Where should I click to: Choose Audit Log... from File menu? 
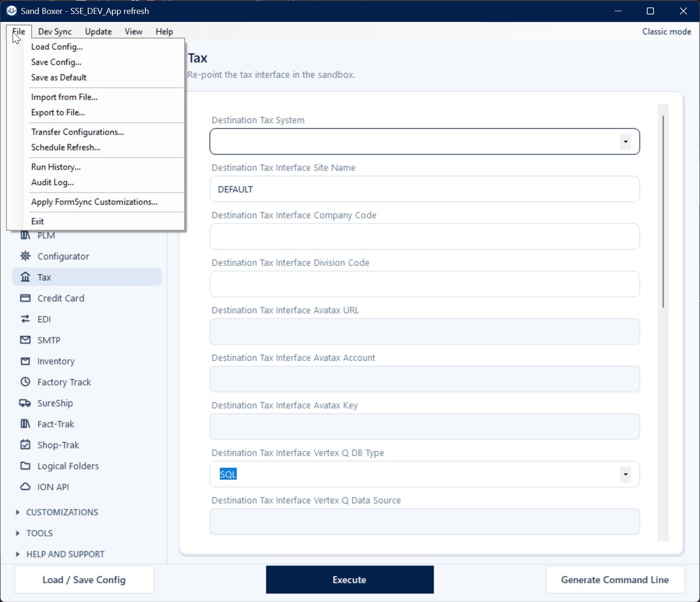[x=96, y=182]
